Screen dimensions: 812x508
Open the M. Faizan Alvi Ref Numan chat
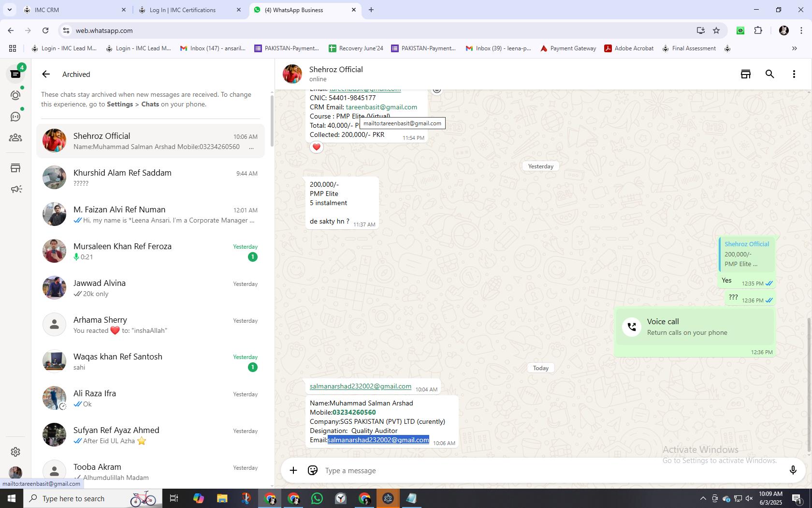pyautogui.click(x=150, y=214)
